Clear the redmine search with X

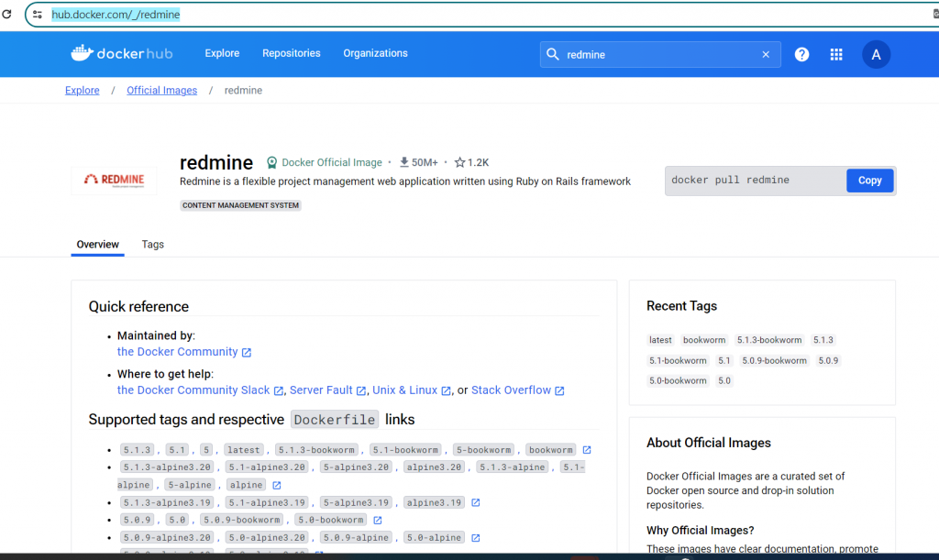(766, 54)
